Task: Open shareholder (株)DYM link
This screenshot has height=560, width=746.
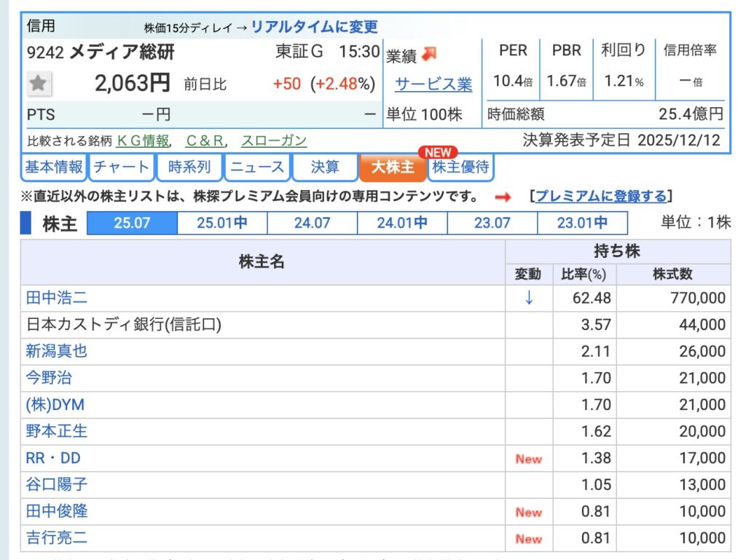Action: (55, 404)
